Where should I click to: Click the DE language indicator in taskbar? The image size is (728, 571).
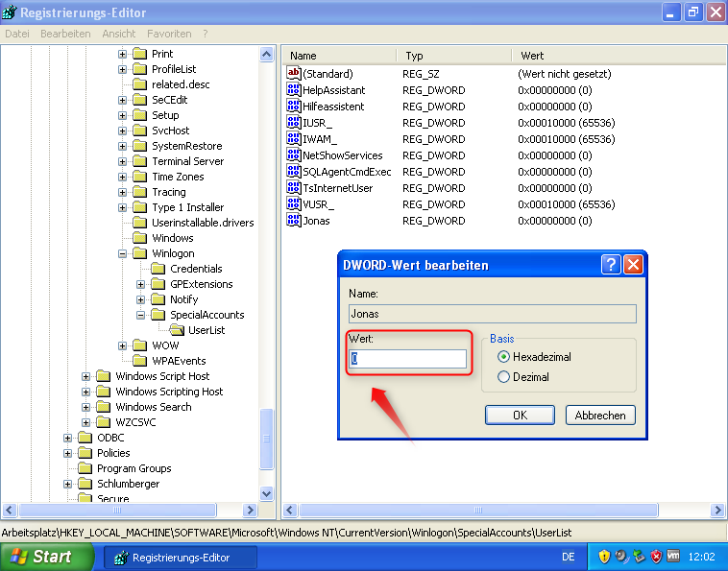568,557
